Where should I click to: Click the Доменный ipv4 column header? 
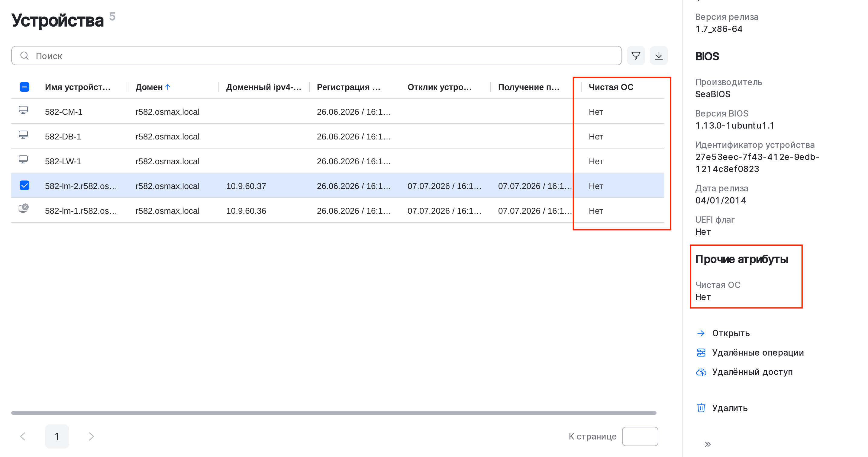coord(263,87)
